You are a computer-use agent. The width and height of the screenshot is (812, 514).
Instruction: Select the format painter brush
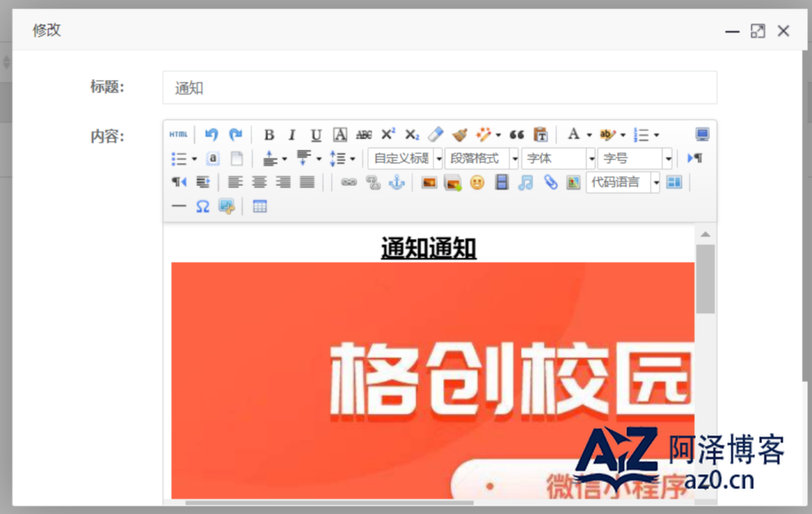coord(459,135)
